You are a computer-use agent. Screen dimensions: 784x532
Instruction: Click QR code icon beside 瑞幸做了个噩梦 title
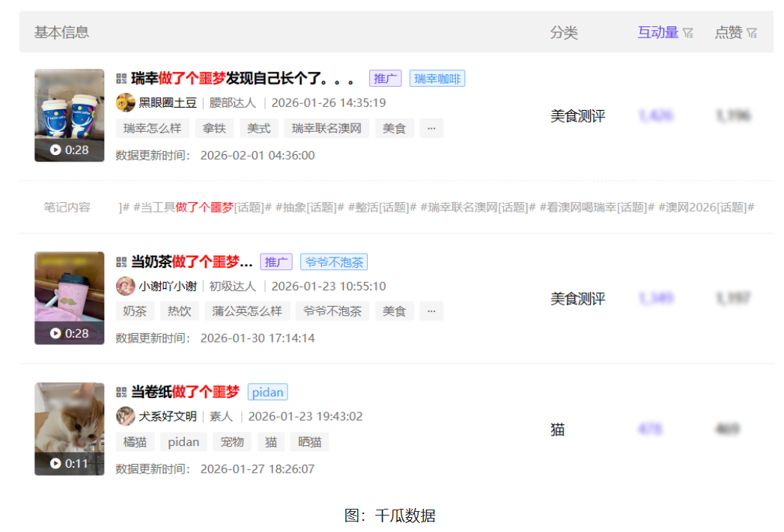coord(121,79)
